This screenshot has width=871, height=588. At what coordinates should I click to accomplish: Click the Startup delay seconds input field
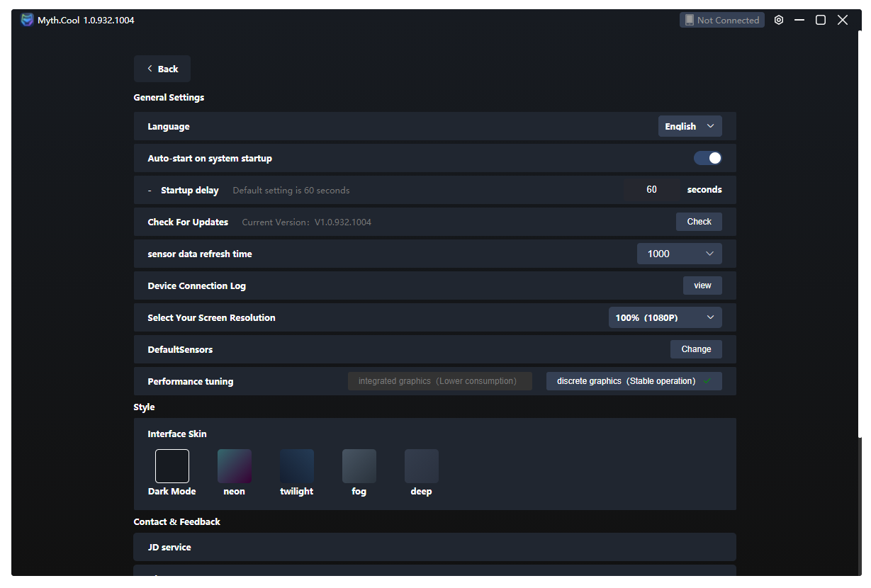click(x=651, y=190)
